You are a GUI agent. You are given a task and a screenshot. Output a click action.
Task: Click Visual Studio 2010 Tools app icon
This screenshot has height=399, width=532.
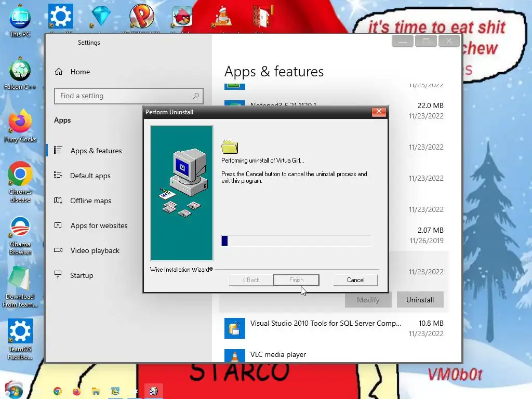click(235, 328)
